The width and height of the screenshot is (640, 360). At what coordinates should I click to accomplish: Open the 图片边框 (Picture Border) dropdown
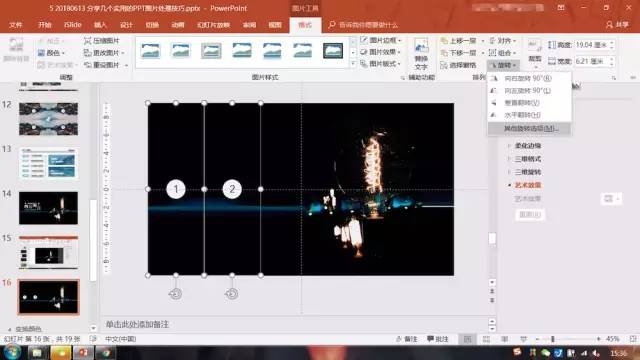(x=381, y=40)
